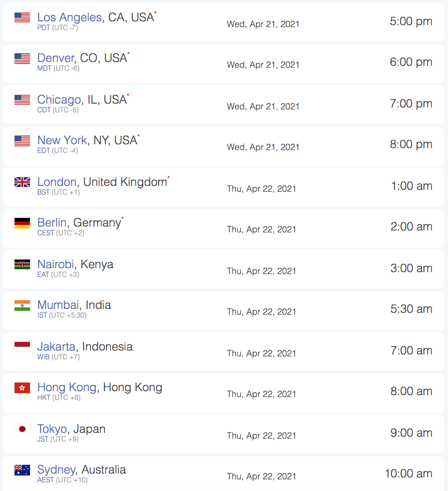Open the Los Angeles city link

[70, 17]
